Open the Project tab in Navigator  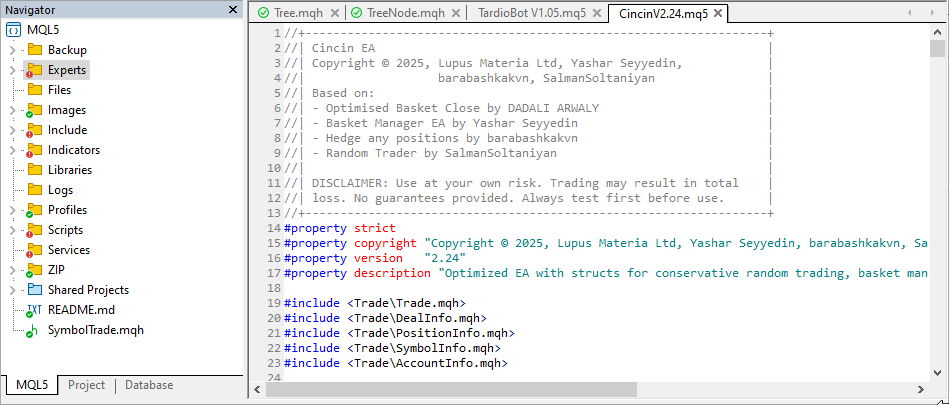[86, 385]
